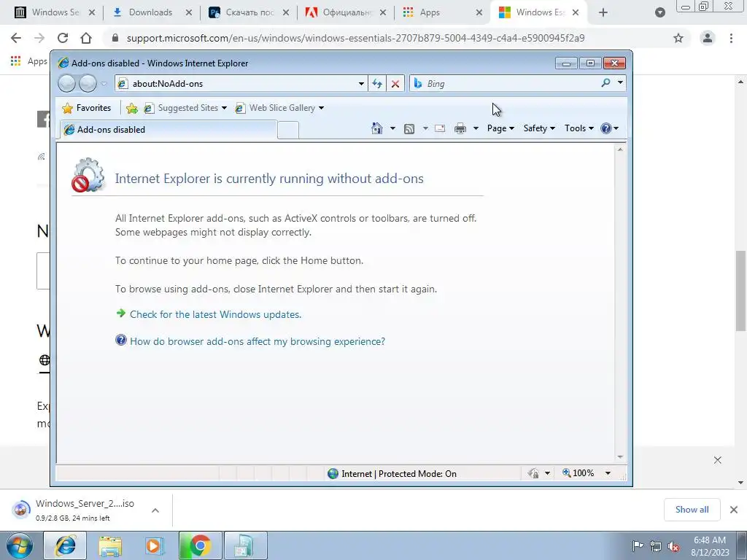Expand the IE address bar history dropdown
The height and width of the screenshot is (560, 747).
click(x=361, y=84)
